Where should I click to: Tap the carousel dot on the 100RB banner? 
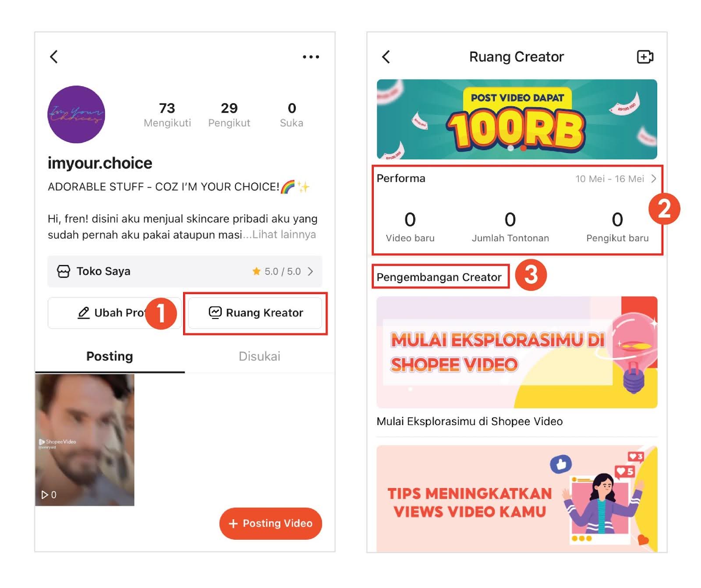pyautogui.click(x=510, y=149)
